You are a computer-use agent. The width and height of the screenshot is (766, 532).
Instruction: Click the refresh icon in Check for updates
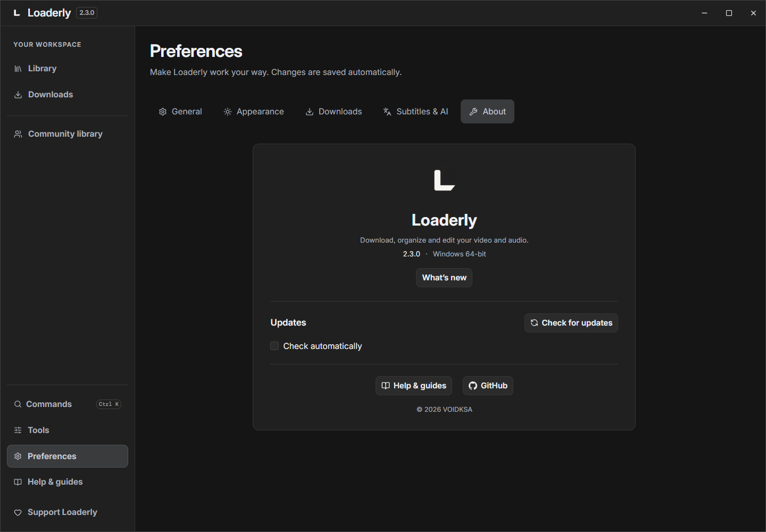pyautogui.click(x=534, y=323)
